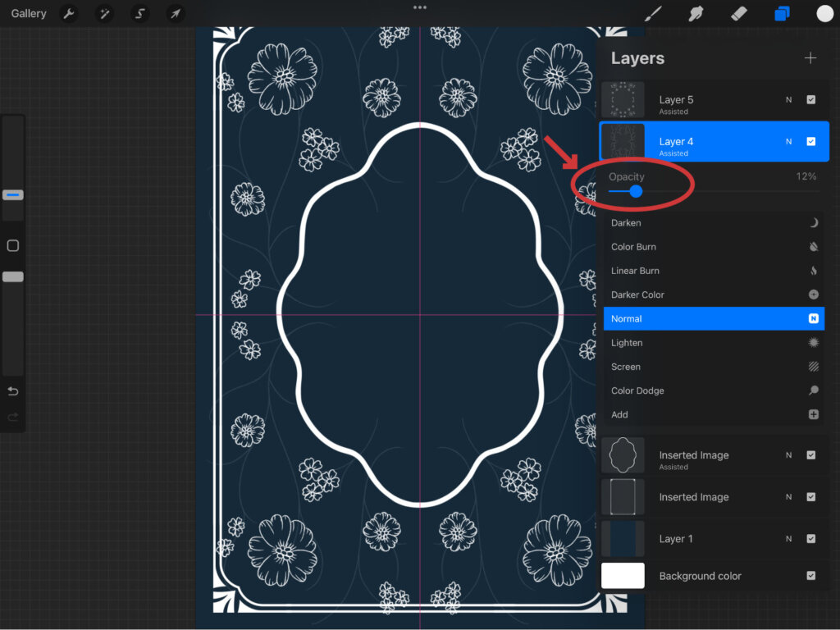Screen dimensions: 840x630
Task: Hide Layer 5 visibility checkbox
Action: 810,99
